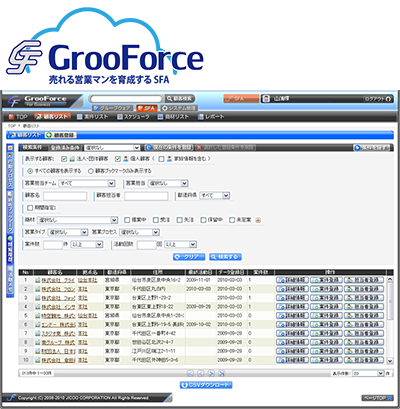The image size is (400, 409).
Task: Open the 案件数 comparison dropdown
Action: pyautogui.click(x=87, y=244)
